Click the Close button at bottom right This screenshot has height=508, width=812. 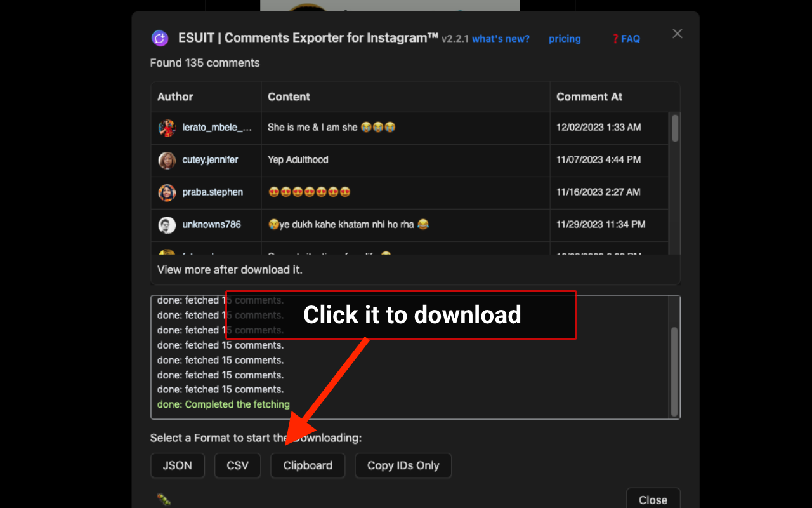coord(653,500)
